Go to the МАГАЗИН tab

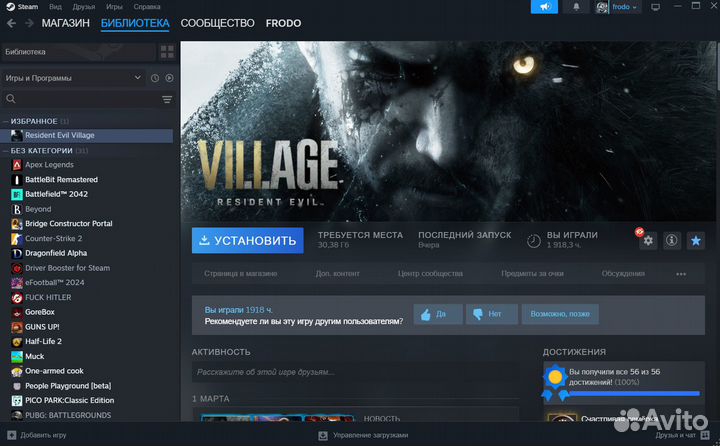[x=66, y=23]
